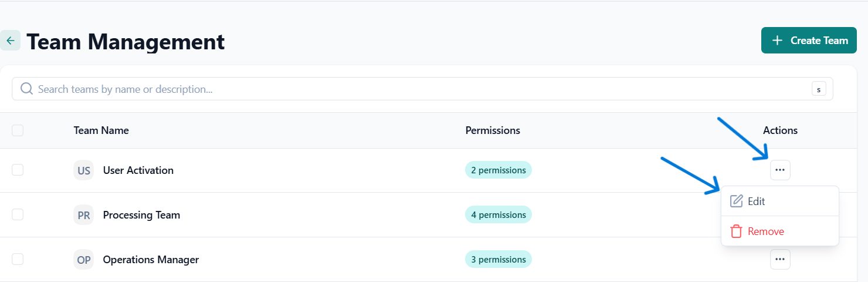Open the actions menu for User Activation

[x=780, y=170]
